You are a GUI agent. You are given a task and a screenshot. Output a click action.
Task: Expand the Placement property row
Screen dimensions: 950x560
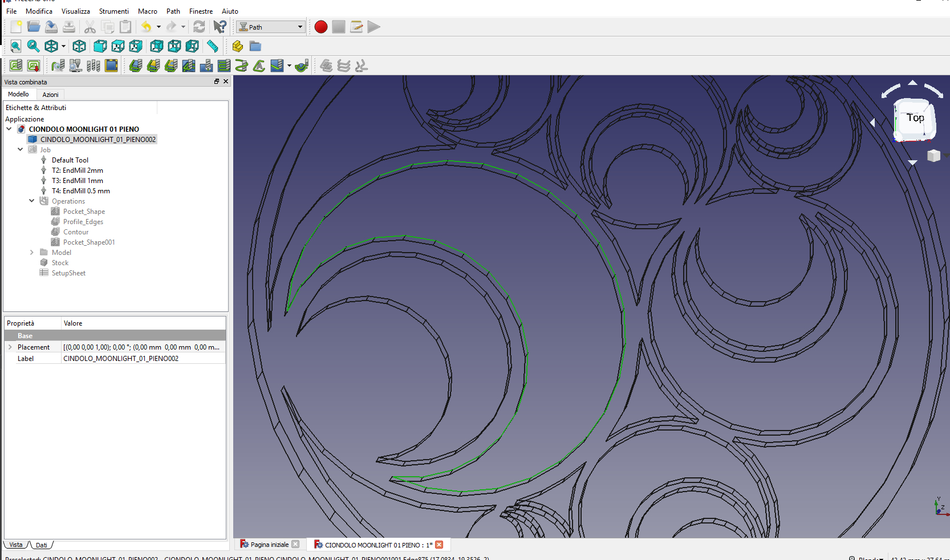pyautogui.click(x=10, y=347)
